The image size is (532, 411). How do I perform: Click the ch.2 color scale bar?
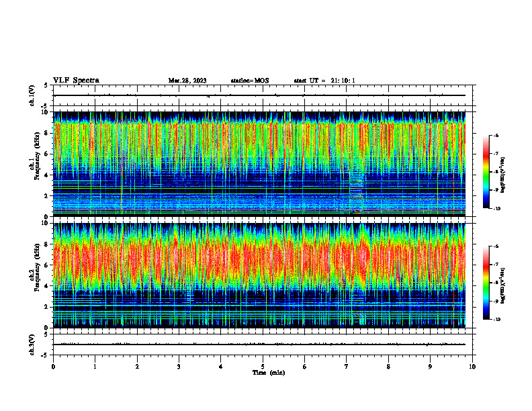486,283
